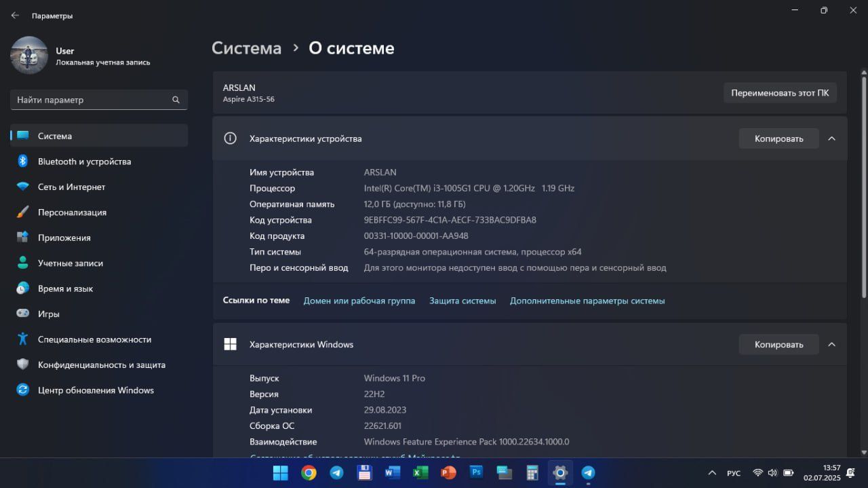868x488 pixels.
Task: Open the Calculator from the taskbar
Action: point(532,472)
